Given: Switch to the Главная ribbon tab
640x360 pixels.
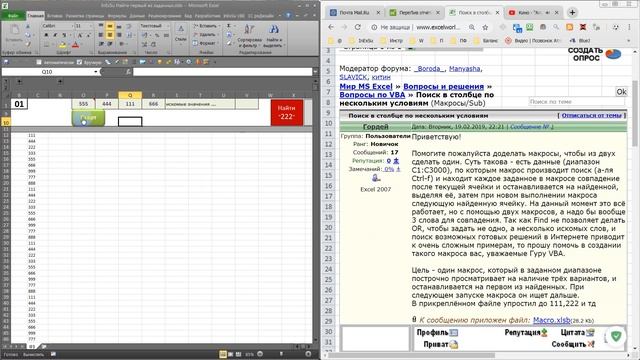Looking at the screenshot, I should tap(36, 16).
